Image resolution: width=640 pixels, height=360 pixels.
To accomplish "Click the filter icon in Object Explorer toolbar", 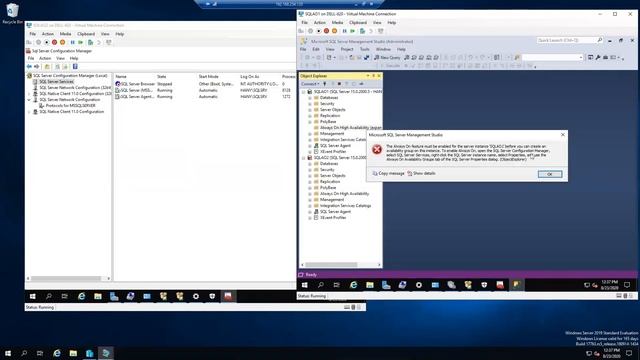I will point(347,84).
